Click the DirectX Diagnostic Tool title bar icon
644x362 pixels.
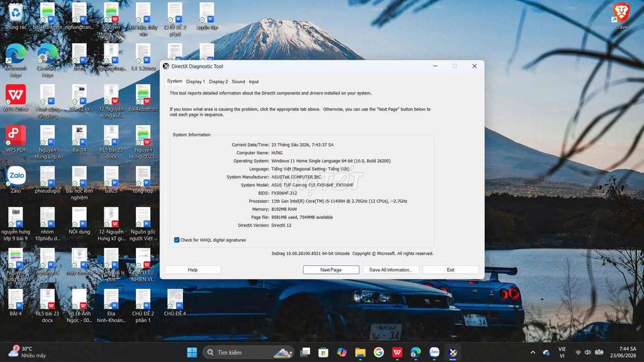point(166,66)
